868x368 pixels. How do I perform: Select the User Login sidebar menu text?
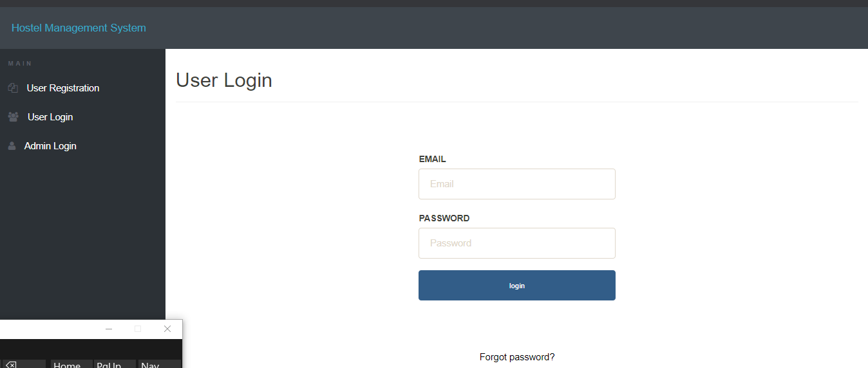click(x=50, y=117)
